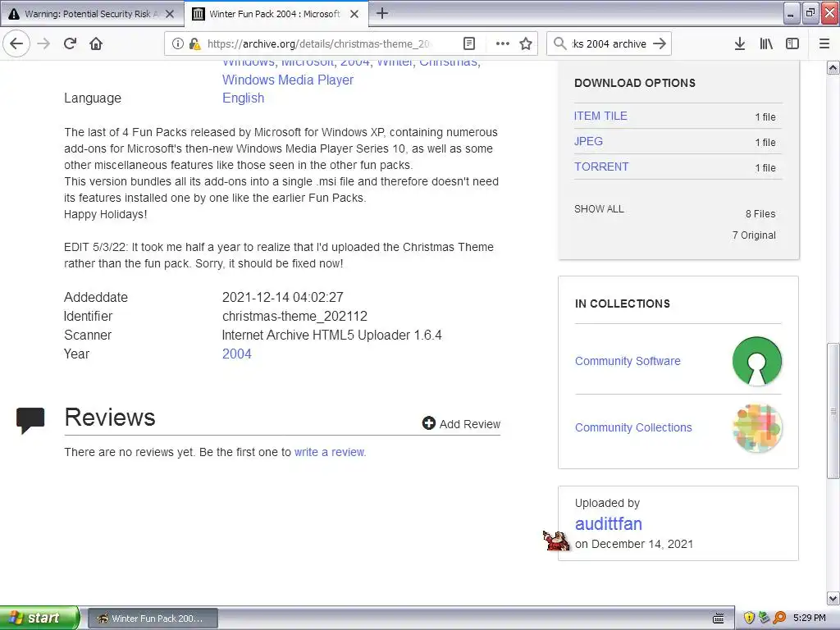Click the search magnifier icon
Viewport: 840px width, 630px height.
click(x=559, y=43)
